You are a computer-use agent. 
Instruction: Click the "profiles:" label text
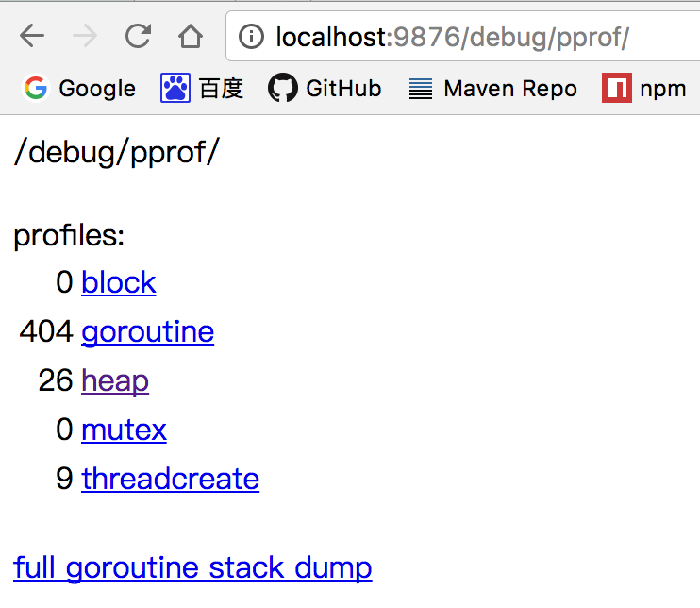[69, 235]
